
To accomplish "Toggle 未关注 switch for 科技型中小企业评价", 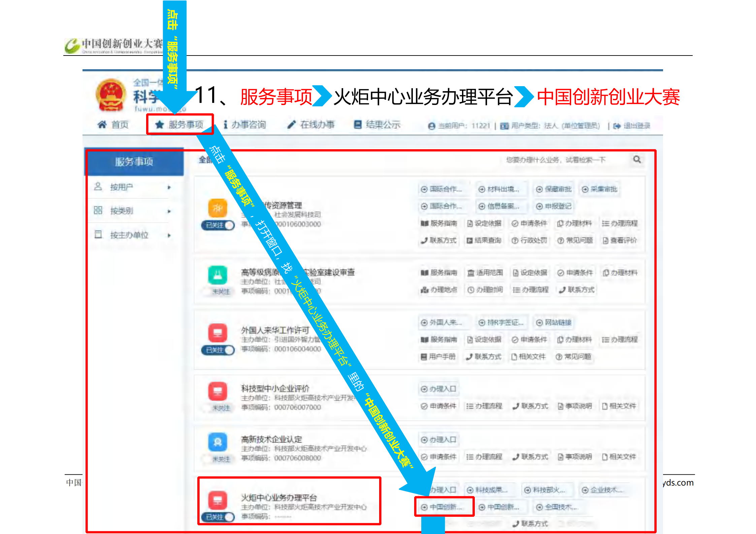I will coord(218,408).
